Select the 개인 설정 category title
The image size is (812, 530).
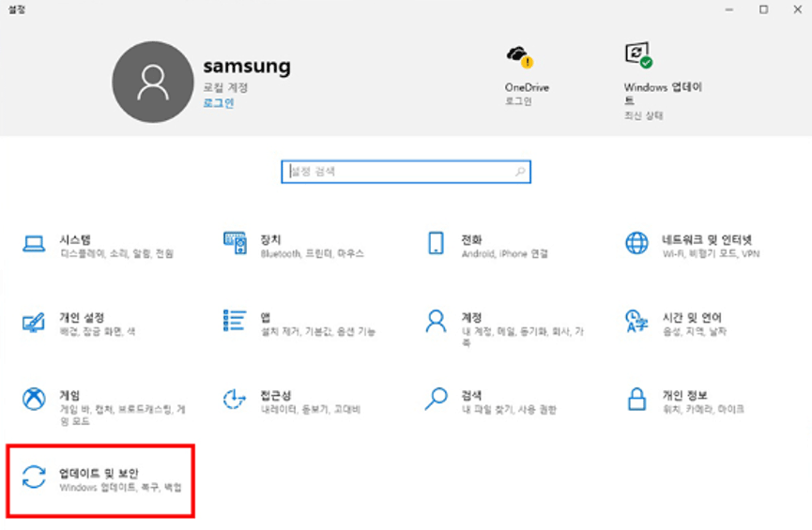pyautogui.click(x=82, y=317)
